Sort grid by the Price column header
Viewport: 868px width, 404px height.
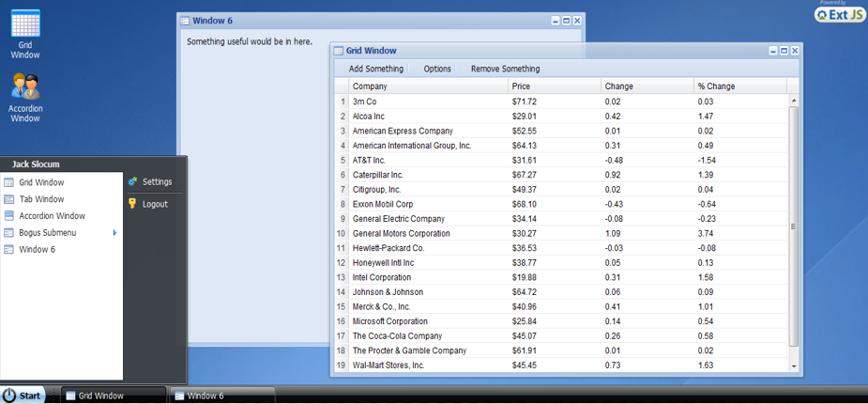coord(554,86)
